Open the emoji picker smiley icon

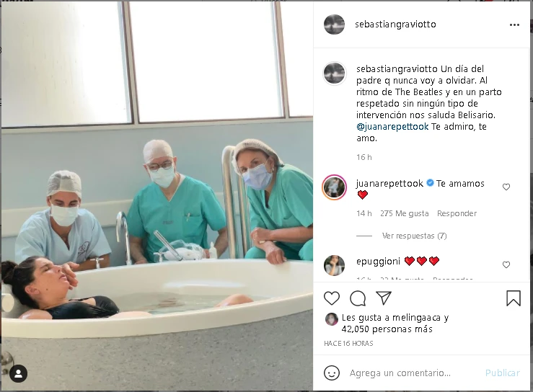[x=332, y=373]
